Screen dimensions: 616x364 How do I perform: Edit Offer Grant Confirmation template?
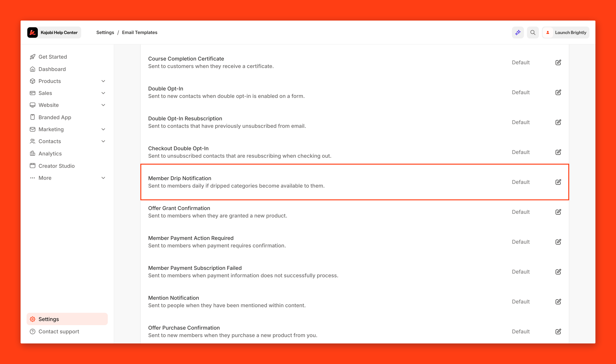[558, 212]
